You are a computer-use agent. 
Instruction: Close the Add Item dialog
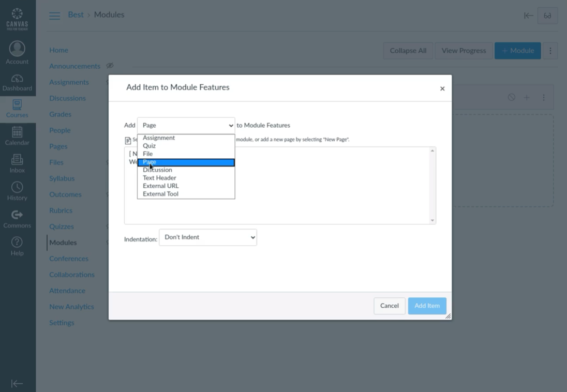(442, 88)
